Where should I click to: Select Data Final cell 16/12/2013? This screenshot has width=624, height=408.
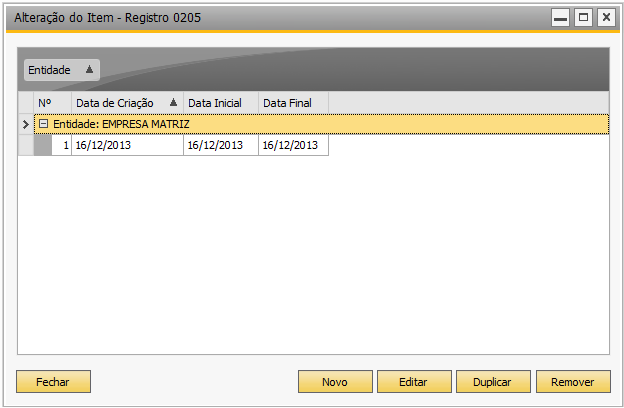[x=293, y=145]
